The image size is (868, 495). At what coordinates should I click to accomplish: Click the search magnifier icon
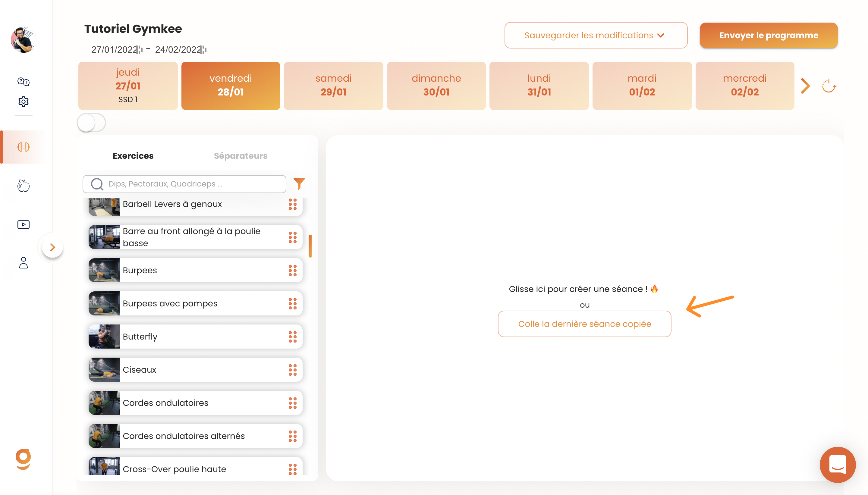click(x=97, y=184)
